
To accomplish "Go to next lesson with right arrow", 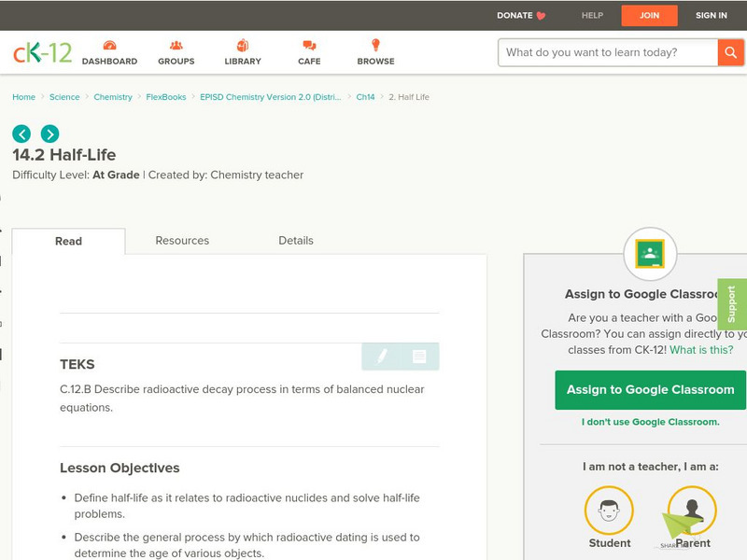I will point(50,133).
